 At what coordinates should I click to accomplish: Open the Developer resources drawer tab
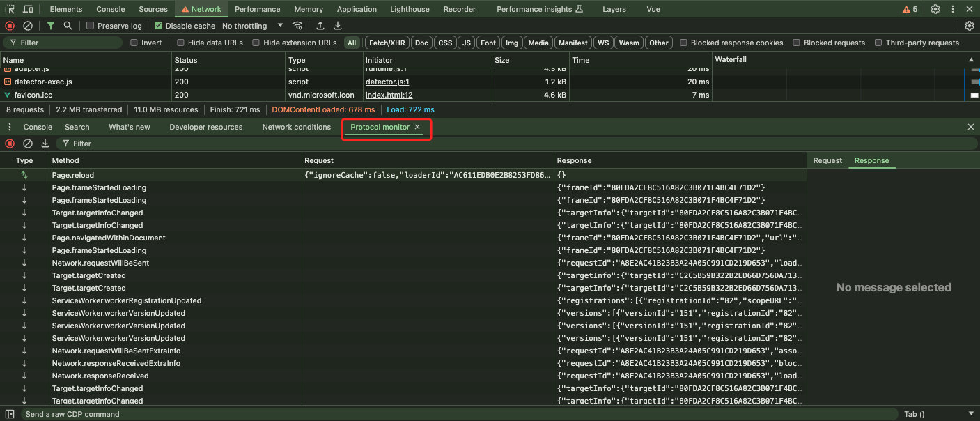coord(206,127)
